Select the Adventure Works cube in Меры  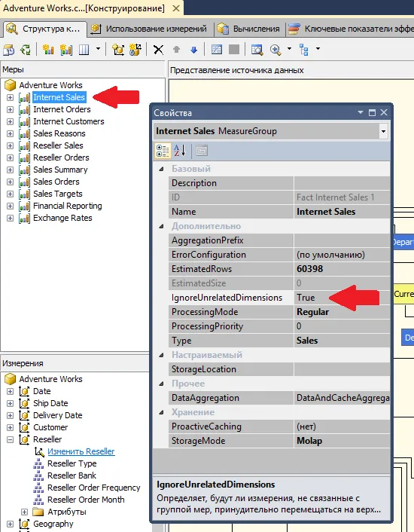click(x=50, y=85)
